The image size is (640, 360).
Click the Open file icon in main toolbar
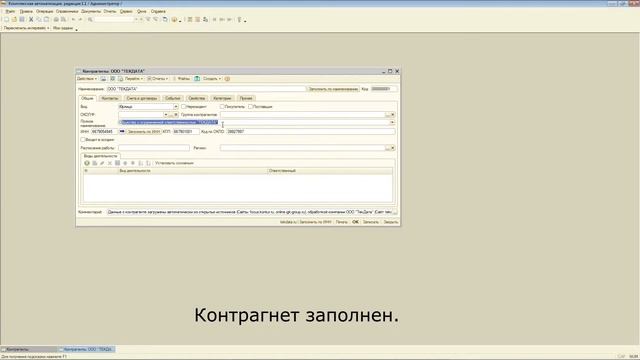click(14, 20)
